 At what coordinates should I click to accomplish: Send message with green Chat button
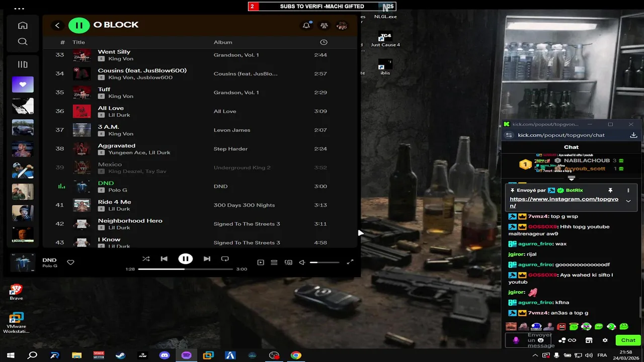coord(628,340)
